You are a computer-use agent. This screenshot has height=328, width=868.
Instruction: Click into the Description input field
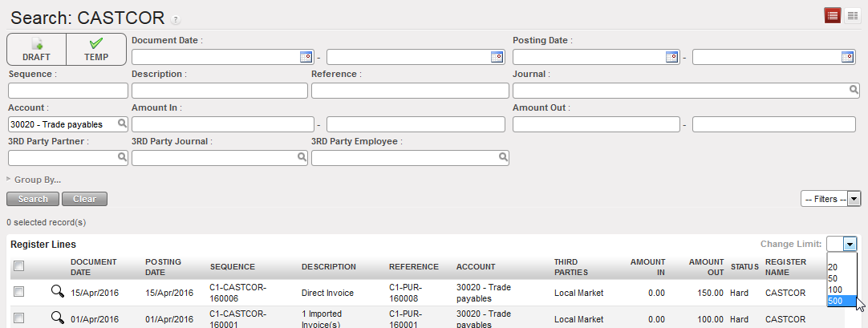click(219, 91)
